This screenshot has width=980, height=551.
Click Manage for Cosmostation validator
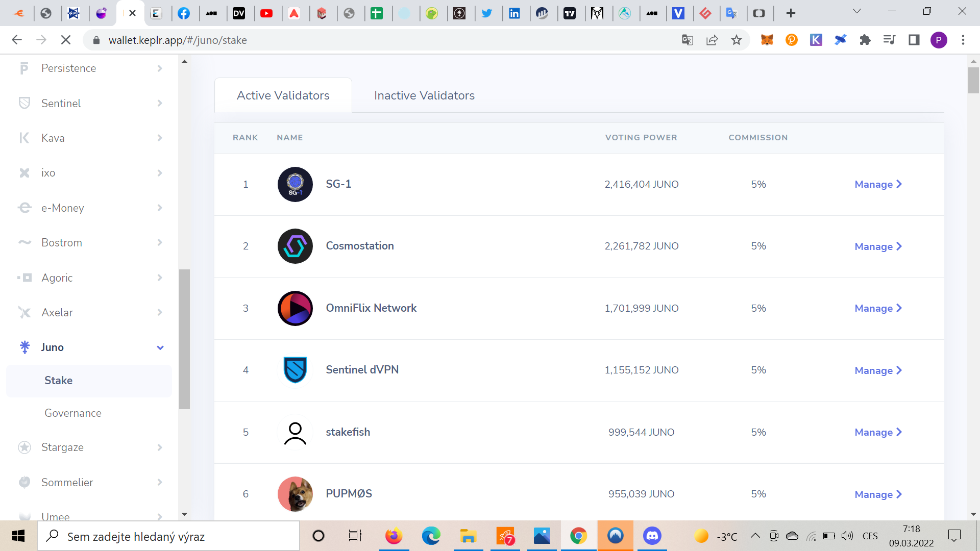tap(878, 246)
